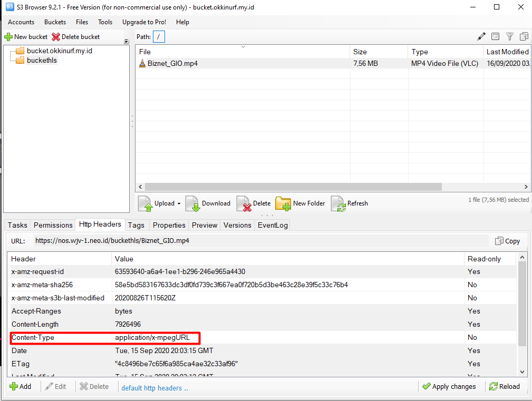Viewport: 532px width, 401px height.
Task: Select the ETag header row
Action: pos(262,364)
